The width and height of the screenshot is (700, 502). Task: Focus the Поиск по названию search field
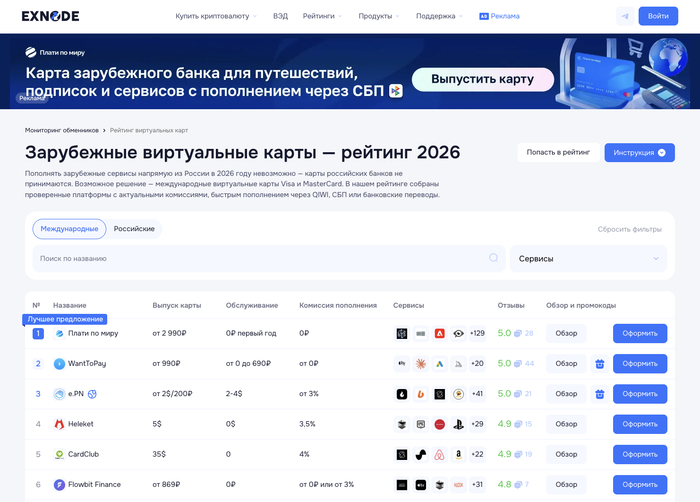click(x=269, y=258)
